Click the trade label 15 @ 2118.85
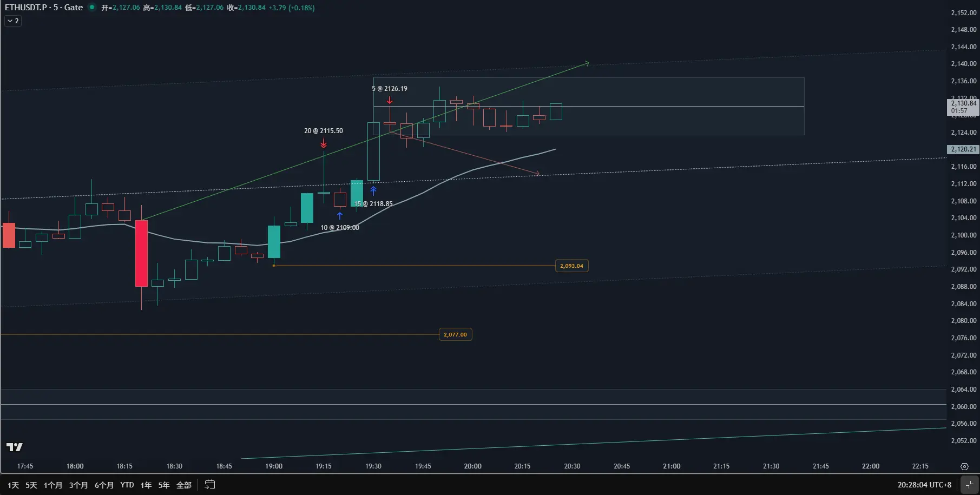Screen dimensions: 980x495 tap(373, 204)
